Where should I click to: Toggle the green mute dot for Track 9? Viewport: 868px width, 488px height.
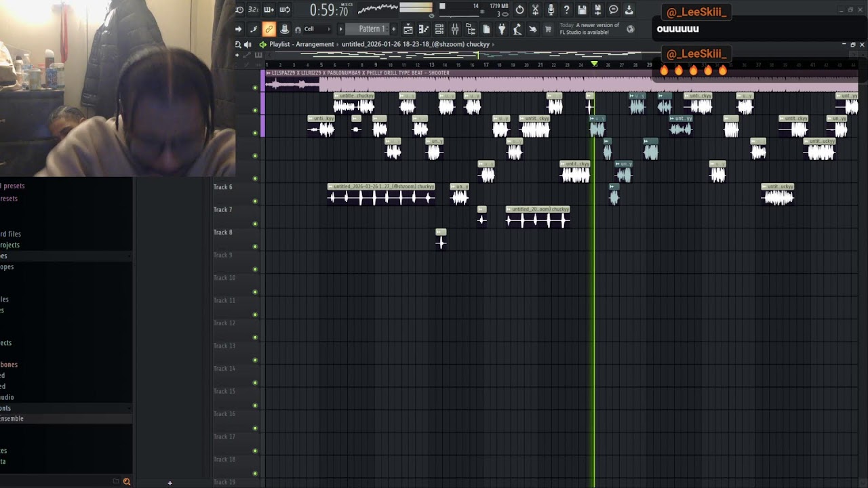(255, 269)
